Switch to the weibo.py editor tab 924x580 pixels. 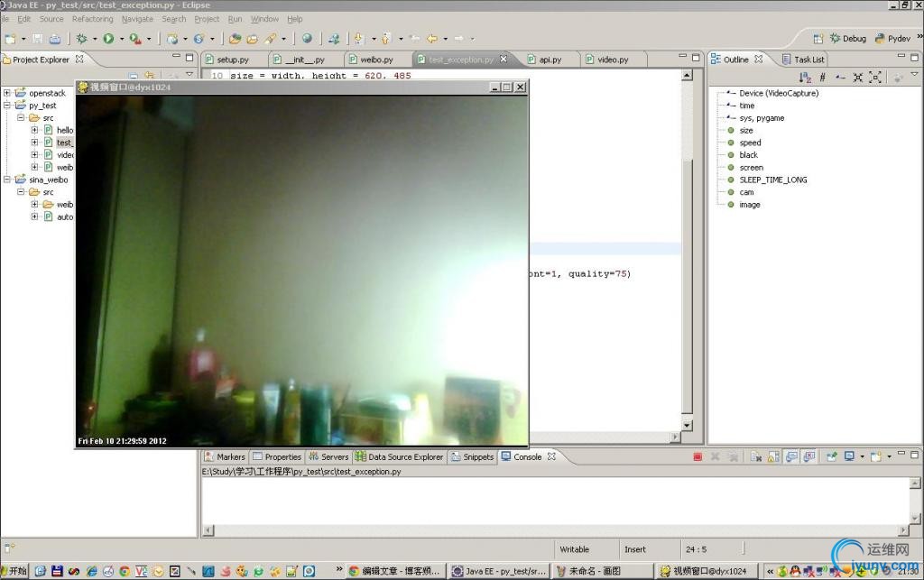pyautogui.click(x=376, y=60)
